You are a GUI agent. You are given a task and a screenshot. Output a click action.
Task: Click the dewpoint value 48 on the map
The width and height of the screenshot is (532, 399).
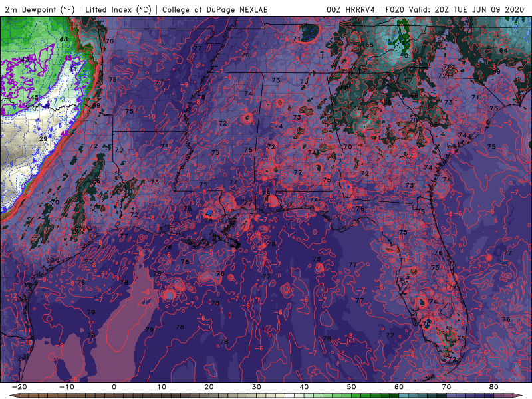pyautogui.click(x=63, y=39)
